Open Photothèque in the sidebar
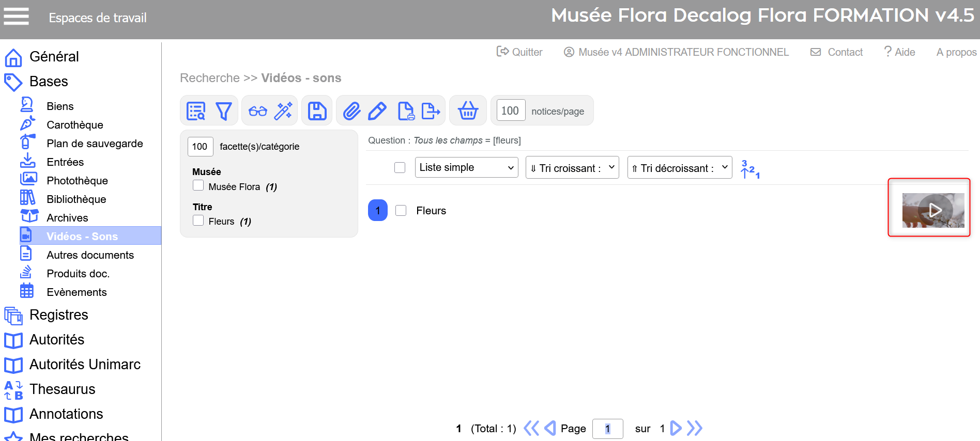The width and height of the screenshot is (980, 441). 77,181
